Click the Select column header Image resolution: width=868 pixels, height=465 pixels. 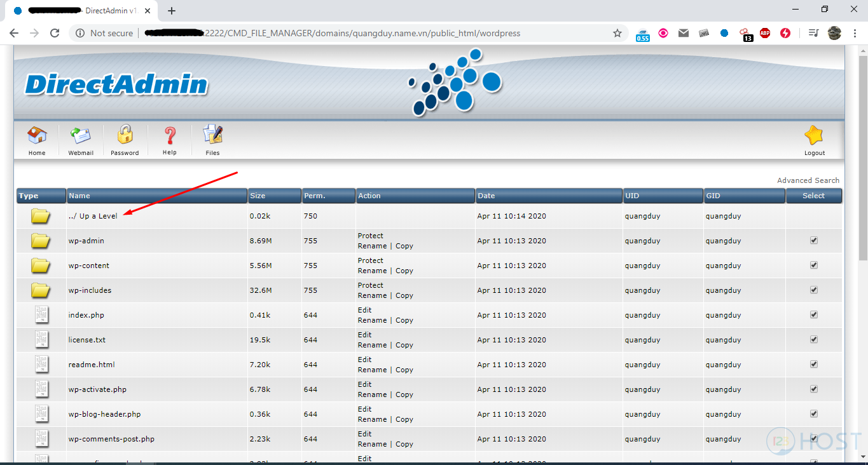click(813, 196)
